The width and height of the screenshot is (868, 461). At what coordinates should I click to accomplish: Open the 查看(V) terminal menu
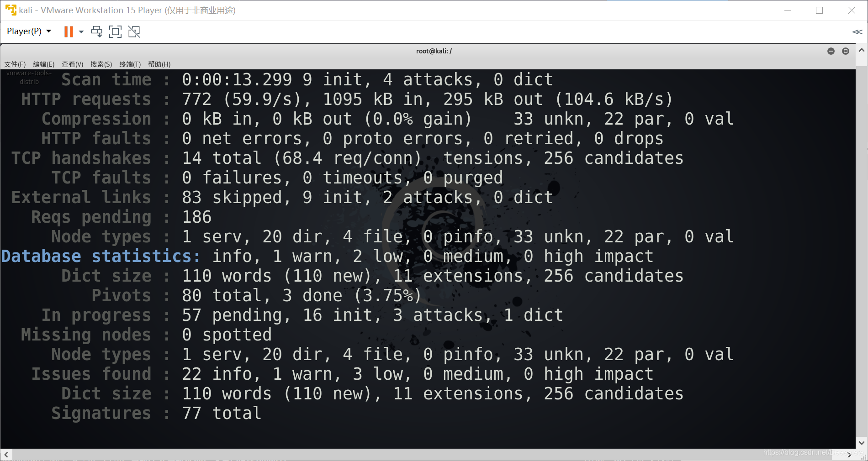(x=73, y=64)
